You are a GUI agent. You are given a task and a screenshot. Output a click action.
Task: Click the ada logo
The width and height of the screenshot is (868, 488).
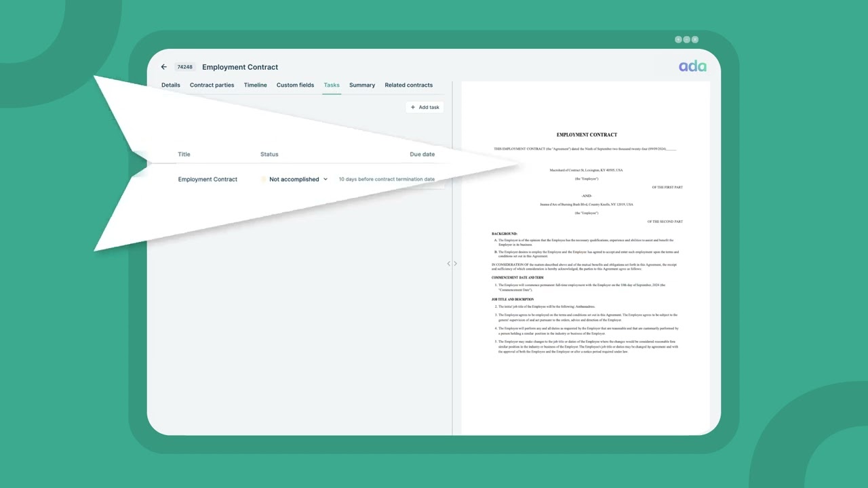pos(692,66)
